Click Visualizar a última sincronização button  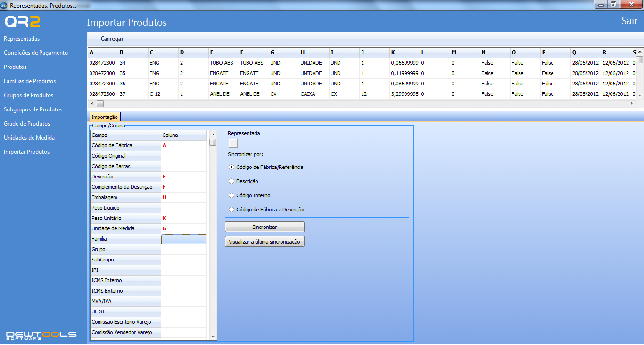pyautogui.click(x=264, y=241)
